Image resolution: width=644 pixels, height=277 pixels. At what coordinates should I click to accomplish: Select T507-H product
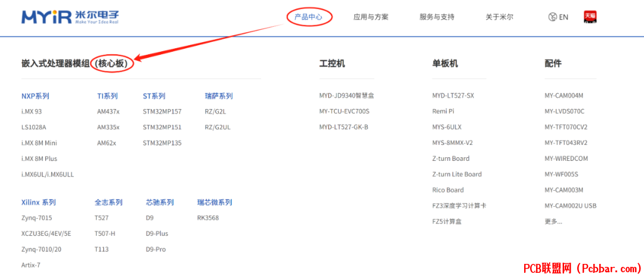click(105, 234)
